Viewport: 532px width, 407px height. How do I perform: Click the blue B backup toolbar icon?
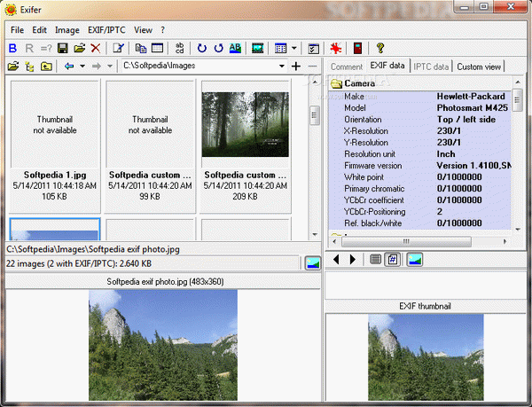click(x=12, y=49)
